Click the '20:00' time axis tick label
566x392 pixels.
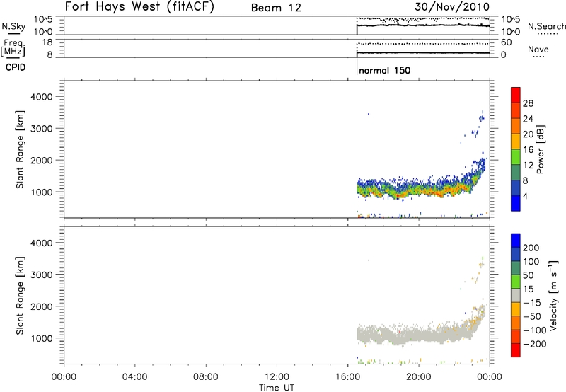pos(419,377)
